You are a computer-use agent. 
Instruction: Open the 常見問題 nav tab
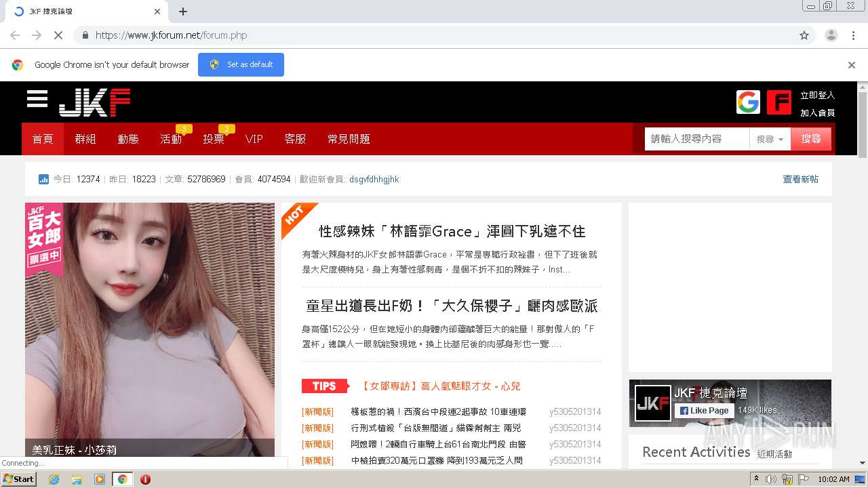pos(349,139)
